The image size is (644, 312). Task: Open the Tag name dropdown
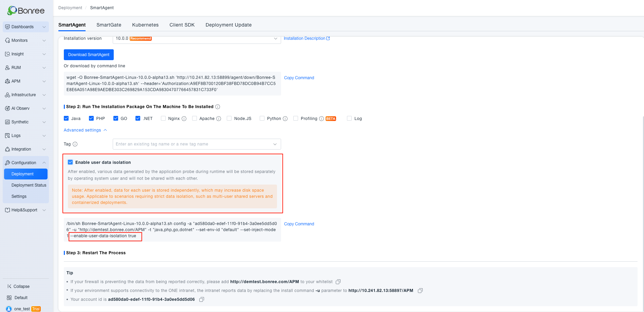point(197,144)
